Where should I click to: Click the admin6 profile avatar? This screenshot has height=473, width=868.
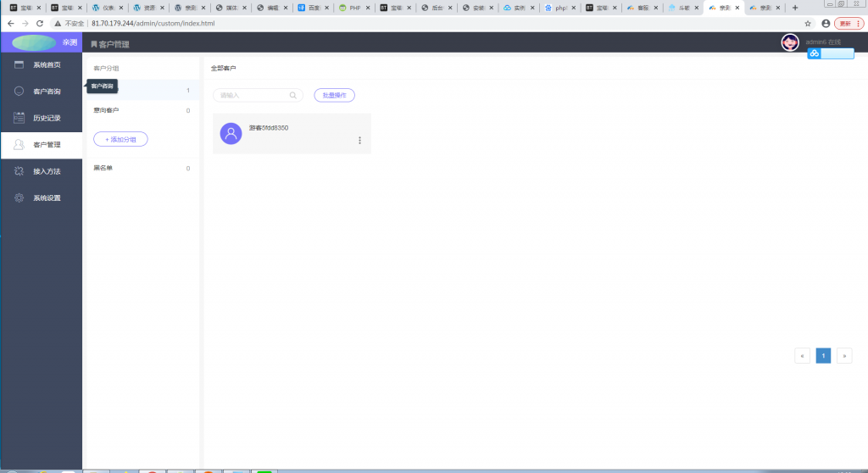point(790,42)
